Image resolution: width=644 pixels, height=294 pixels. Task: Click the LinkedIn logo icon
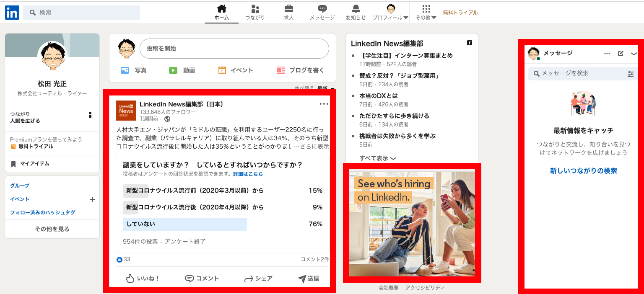pos(12,13)
